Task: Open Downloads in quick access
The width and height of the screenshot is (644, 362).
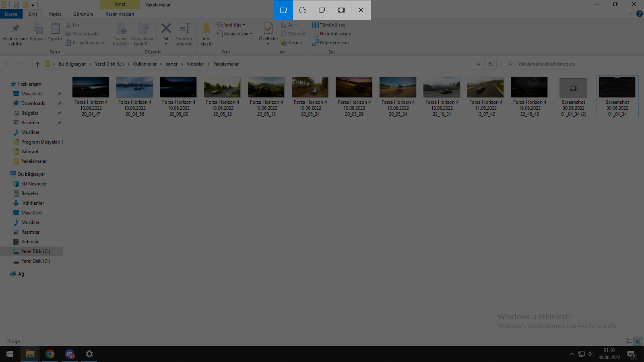Action: pos(33,103)
